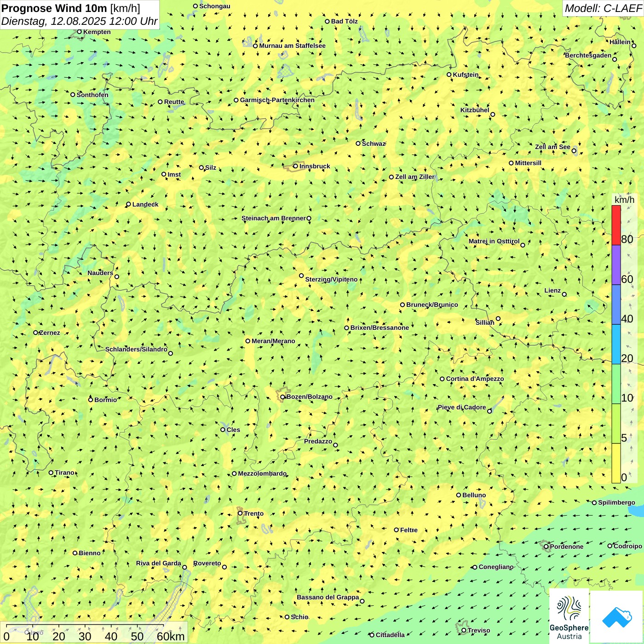Screen dimensions: 644x644
Task: Select the Bozen/Bolzano city marker
Action: click(x=283, y=397)
